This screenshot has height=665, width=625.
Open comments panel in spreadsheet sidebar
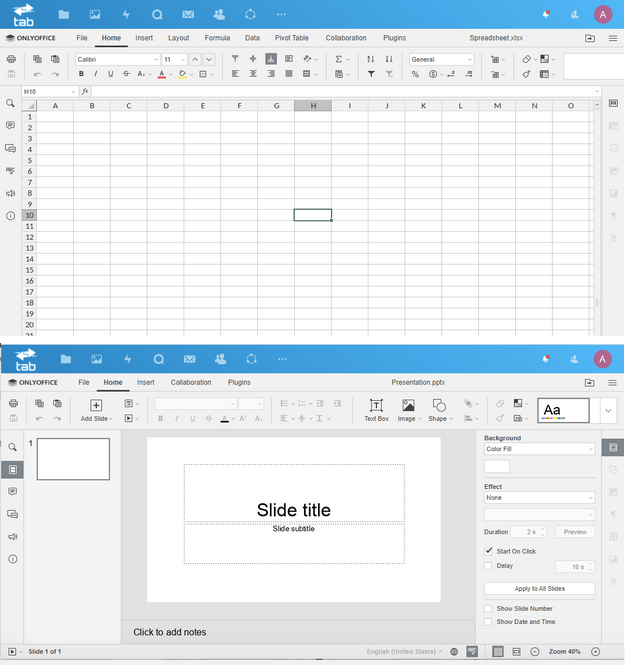pyautogui.click(x=11, y=125)
